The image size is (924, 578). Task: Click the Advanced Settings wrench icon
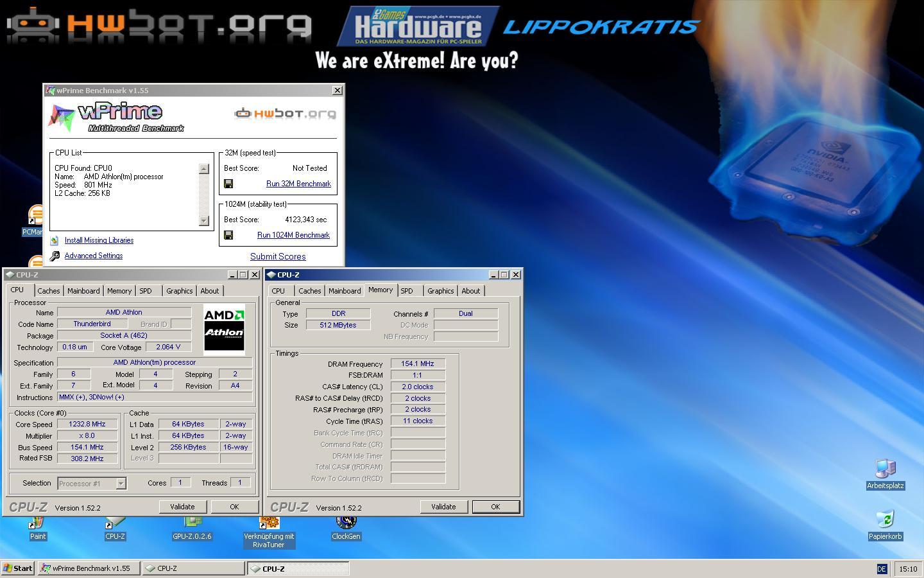point(55,256)
